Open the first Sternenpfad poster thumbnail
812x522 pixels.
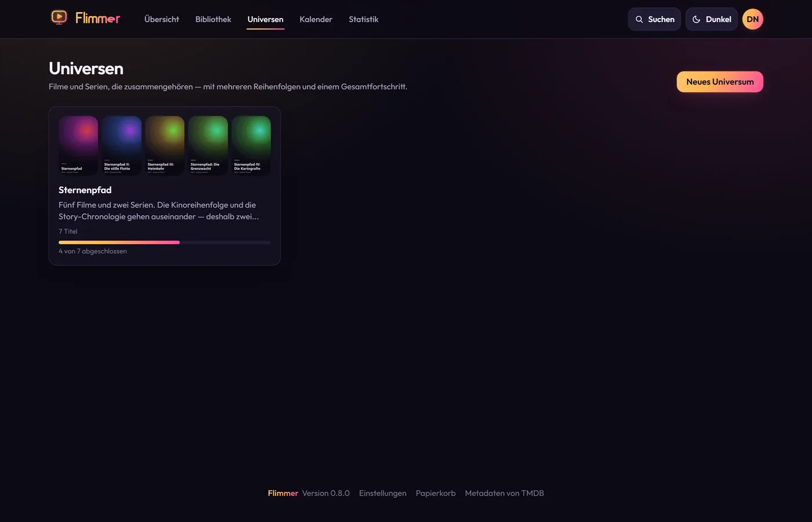(78, 146)
